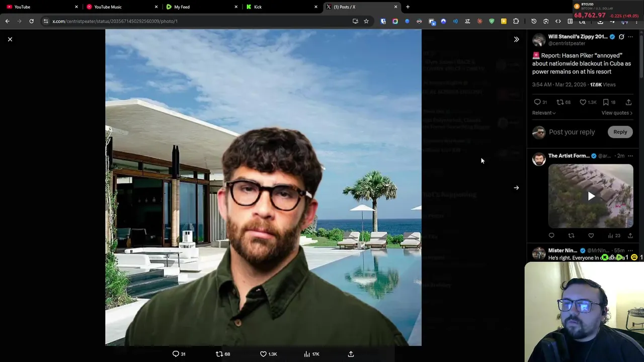This screenshot has width=644, height=362.
Task: Close the YouTube tab
Action: 76,7
